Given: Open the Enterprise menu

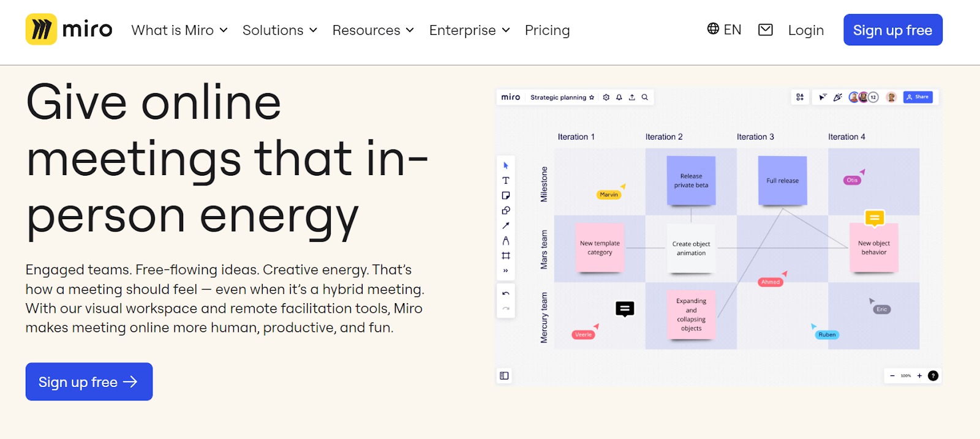Looking at the screenshot, I should 469,30.
